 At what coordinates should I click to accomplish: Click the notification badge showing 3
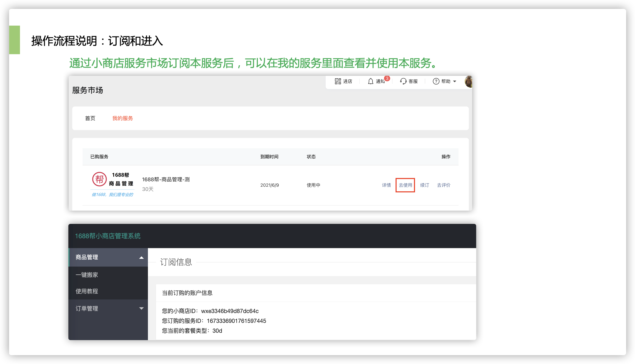pyautogui.click(x=387, y=79)
